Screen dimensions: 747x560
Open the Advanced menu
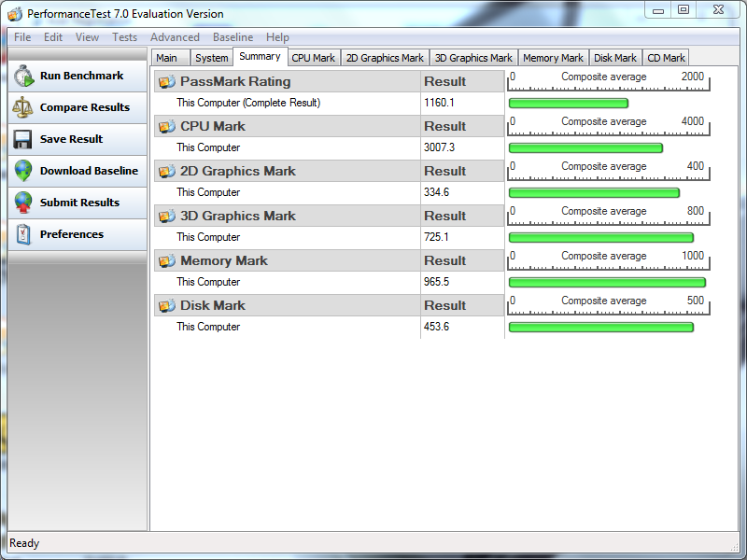(175, 37)
